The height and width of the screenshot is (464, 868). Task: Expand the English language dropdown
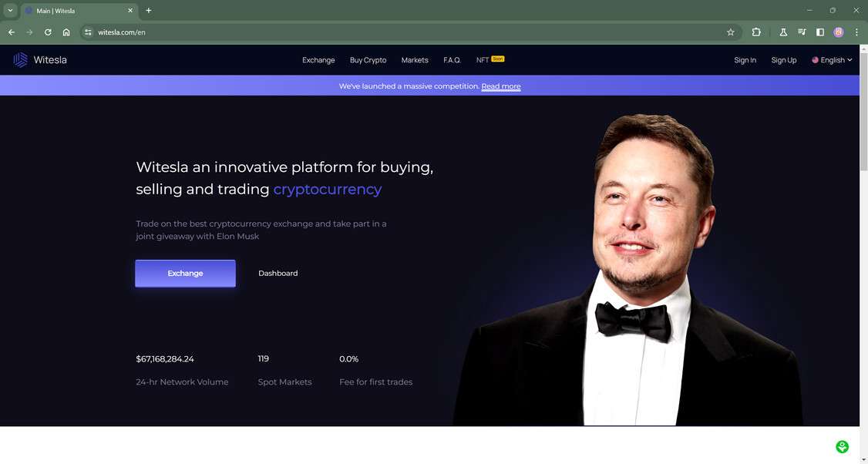832,60
